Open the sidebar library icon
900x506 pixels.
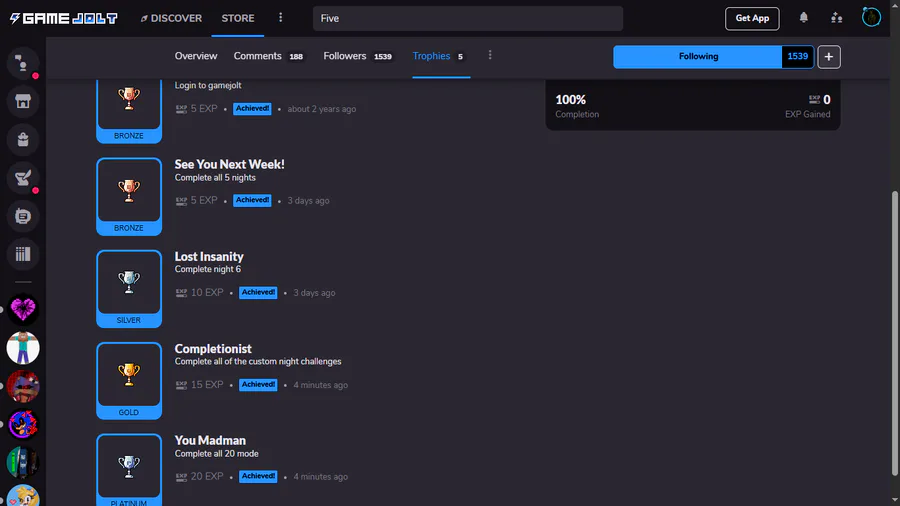(x=23, y=254)
